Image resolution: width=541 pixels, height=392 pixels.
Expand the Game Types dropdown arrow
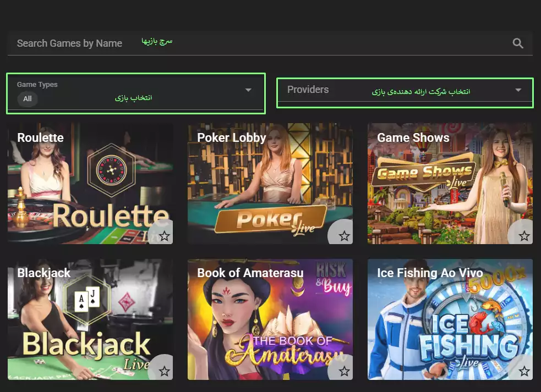pyautogui.click(x=248, y=90)
